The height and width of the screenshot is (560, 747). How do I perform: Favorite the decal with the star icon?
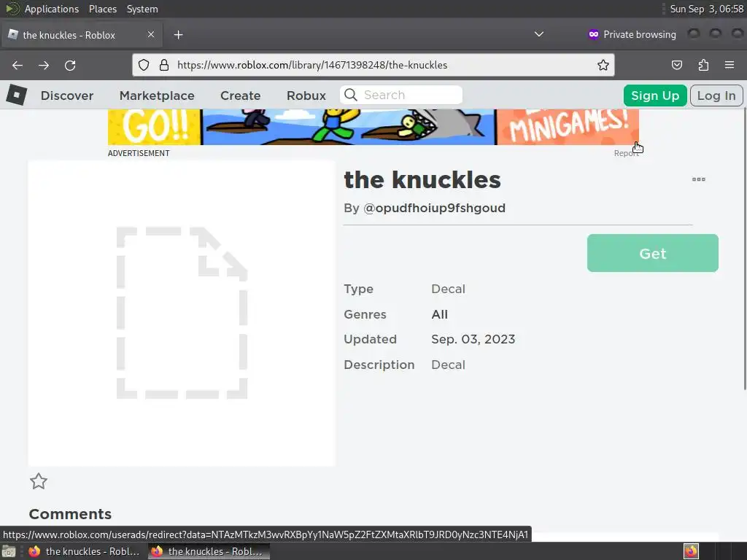point(39,481)
